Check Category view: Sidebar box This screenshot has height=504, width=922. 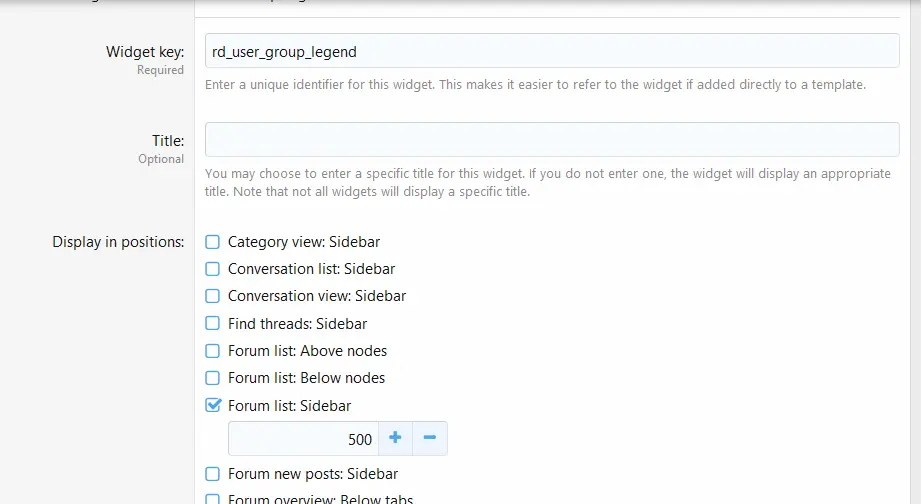[212, 242]
